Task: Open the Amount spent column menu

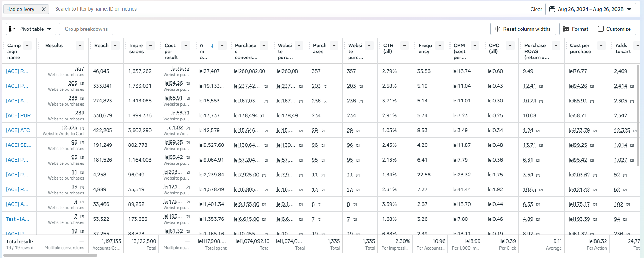Action: [x=222, y=45]
